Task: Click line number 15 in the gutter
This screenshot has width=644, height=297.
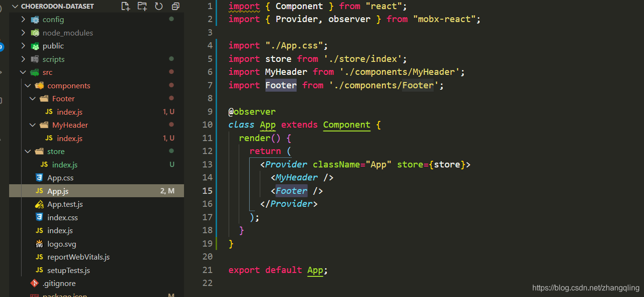Action: click(x=207, y=190)
